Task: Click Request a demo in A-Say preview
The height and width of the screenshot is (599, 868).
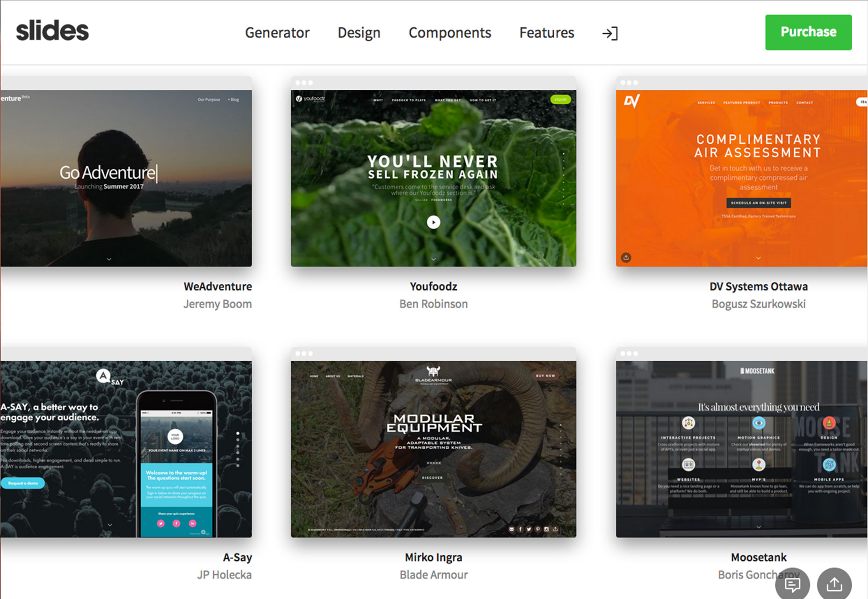Action: point(23,483)
